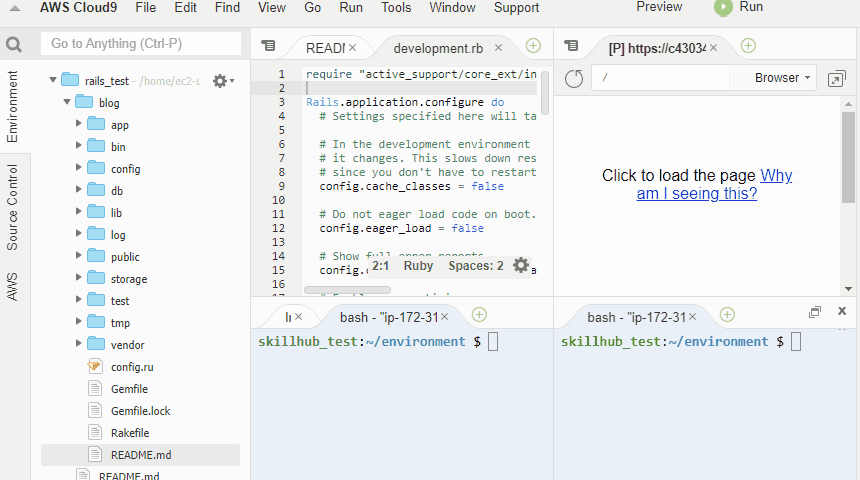
Task: Close the development.rb tab
Action: click(x=498, y=48)
